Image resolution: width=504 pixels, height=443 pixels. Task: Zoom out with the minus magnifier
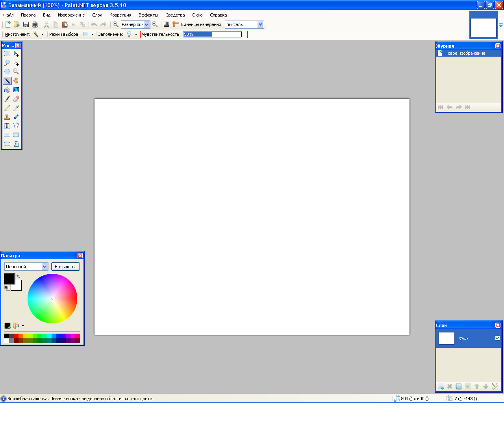tap(115, 24)
